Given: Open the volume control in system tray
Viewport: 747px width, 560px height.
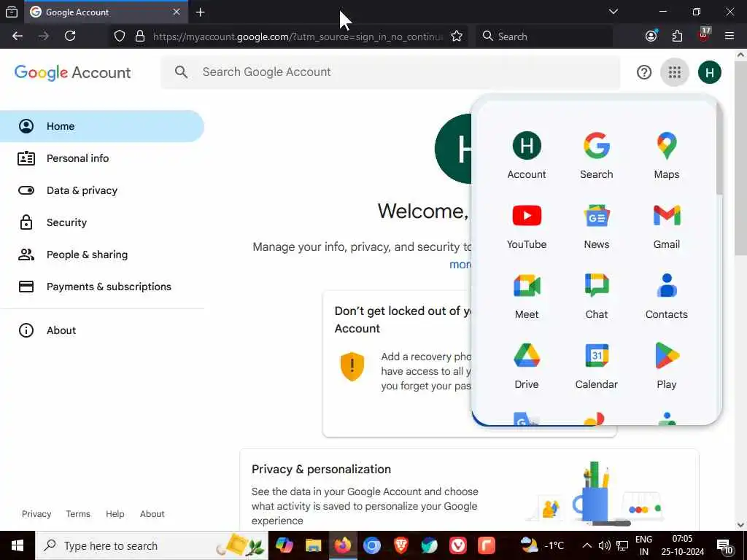Looking at the screenshot, I should pyautogui.click(x=604, y=545).
